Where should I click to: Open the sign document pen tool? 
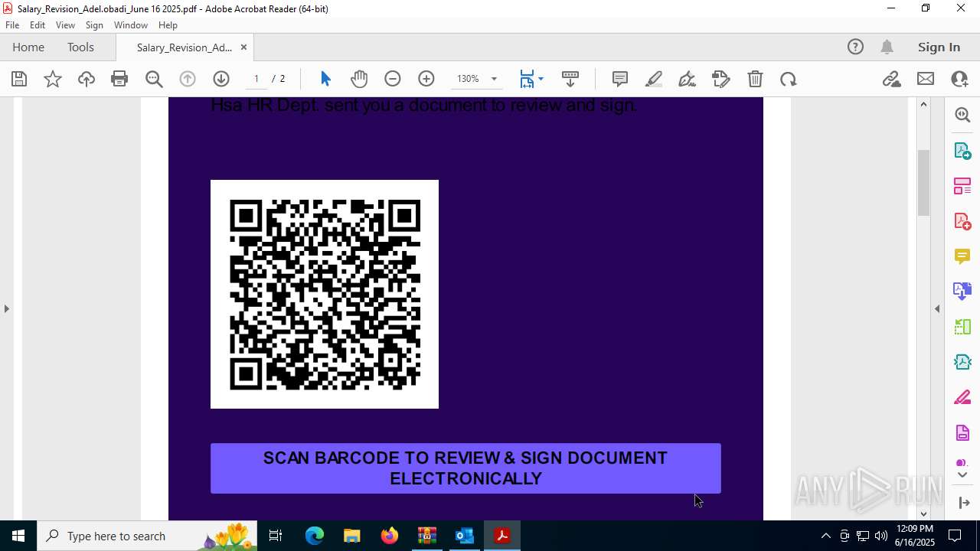688,79
